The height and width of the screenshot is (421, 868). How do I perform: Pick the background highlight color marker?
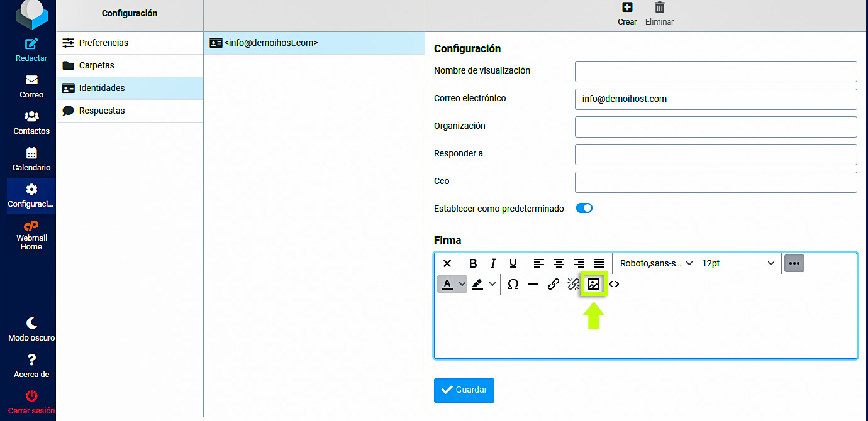(477, 284)
